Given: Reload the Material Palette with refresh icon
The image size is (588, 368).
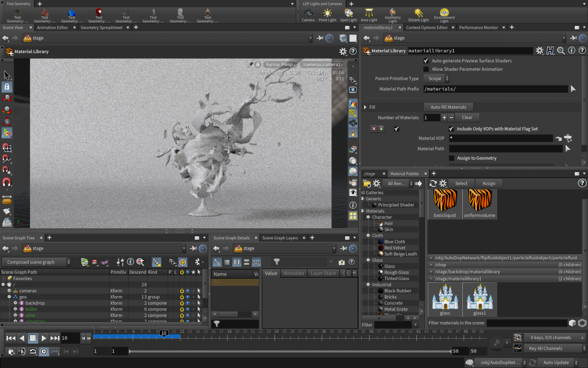Looking at the screenshot, I should coord(433,183).
